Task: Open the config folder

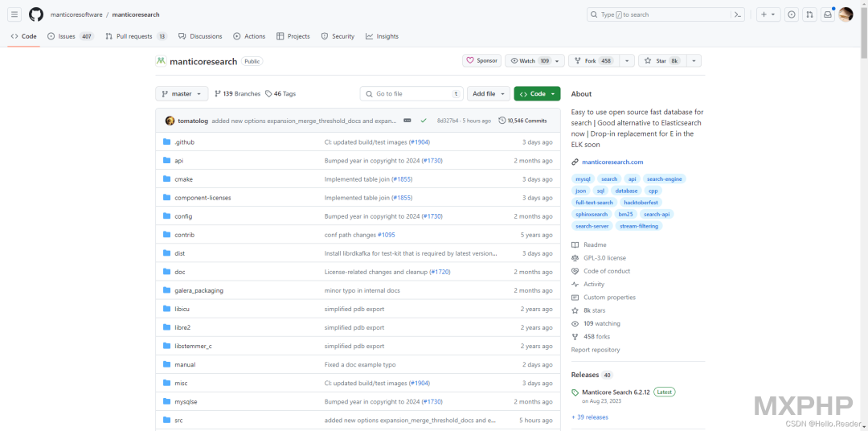Action: pyautogui.click(x=183, y=216)
